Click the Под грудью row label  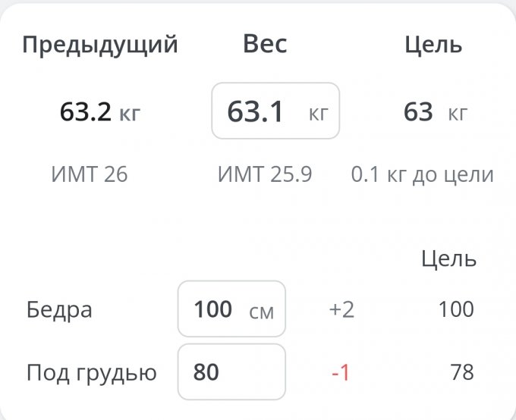[91, 373]
